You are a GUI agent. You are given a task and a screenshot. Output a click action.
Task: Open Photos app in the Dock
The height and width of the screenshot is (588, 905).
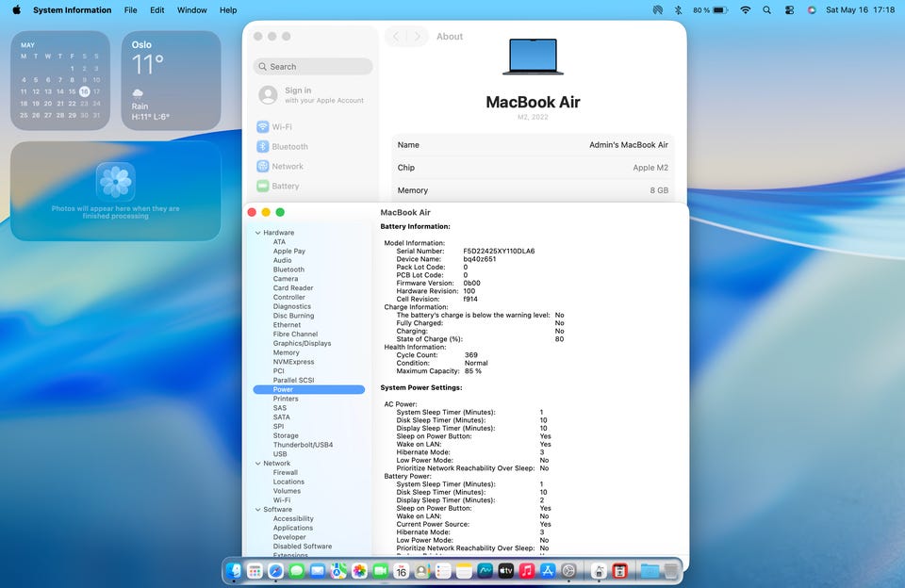(359, 571)
